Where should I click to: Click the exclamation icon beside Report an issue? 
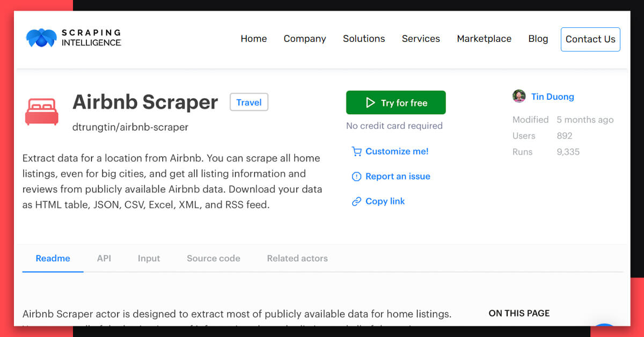point(356,177)
